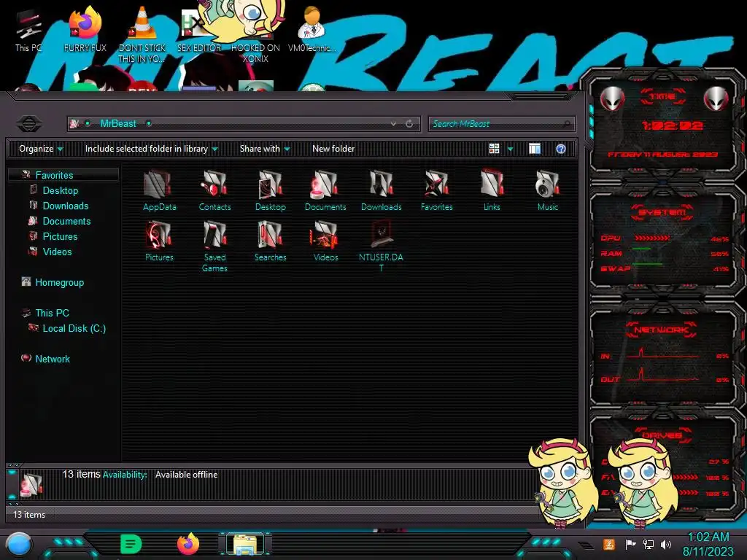The width and height of the screenshot is (747, 560).
Task: Click the This PC desktop icon
Action: [x=28, y=31]
